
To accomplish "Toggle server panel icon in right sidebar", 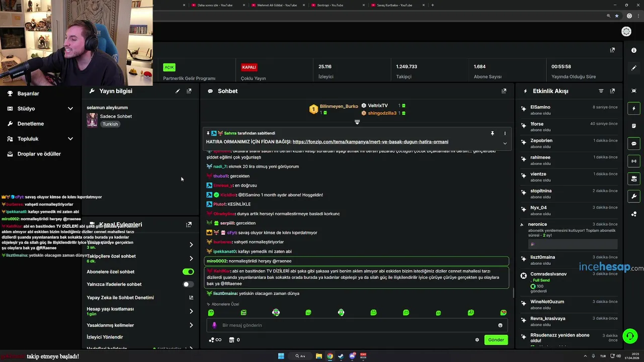I will pos(634,178).
